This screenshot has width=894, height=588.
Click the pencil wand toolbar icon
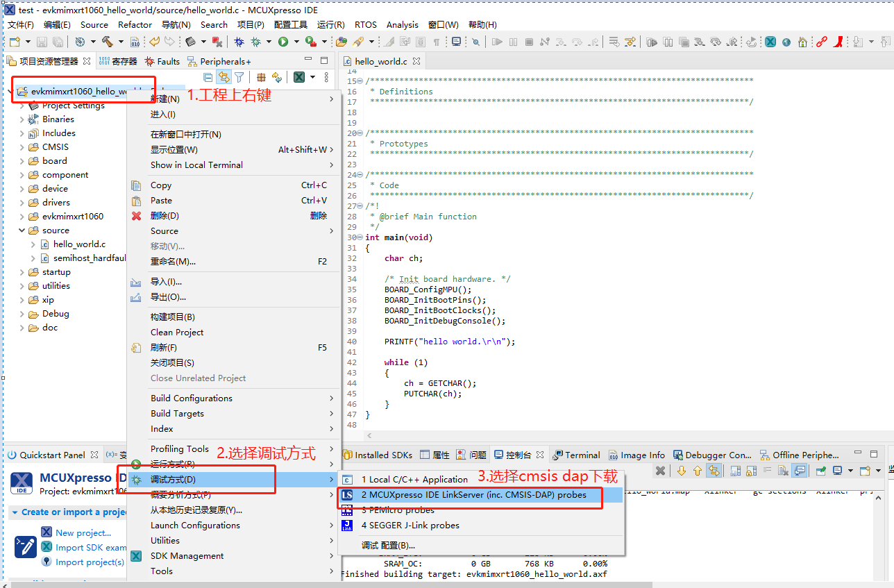point(358,42)
